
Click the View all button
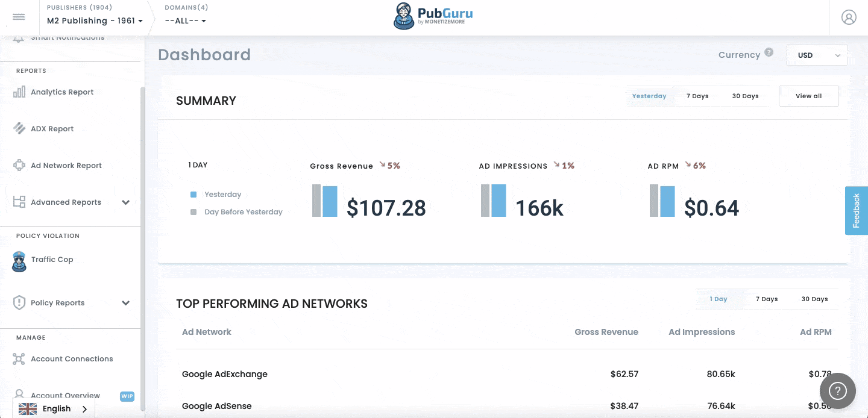pyautogui.click(x=808, y=95)
